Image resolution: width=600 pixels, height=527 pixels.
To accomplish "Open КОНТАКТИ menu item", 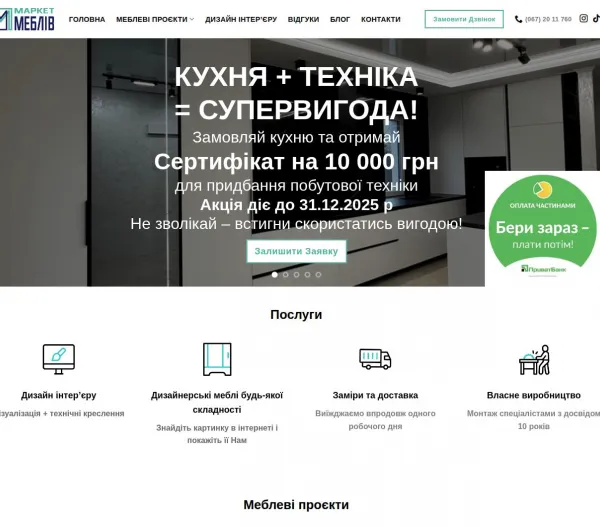I will click(381, 19).
